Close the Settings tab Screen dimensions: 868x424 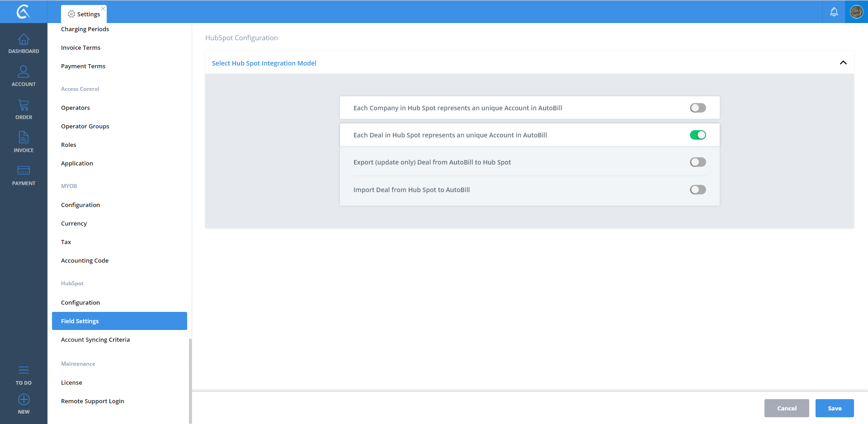[103, 9]
